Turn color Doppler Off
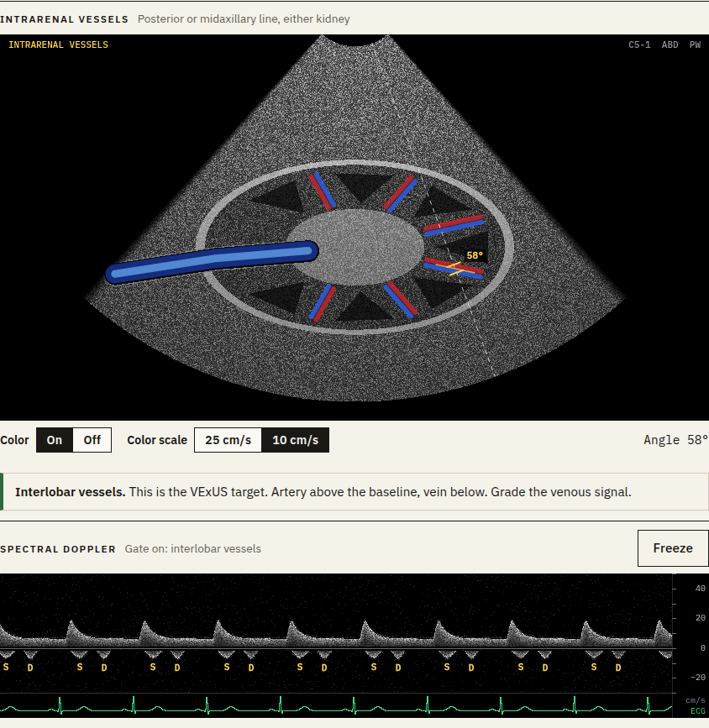Viewport: 709px width, 728px height. point(92,440)
